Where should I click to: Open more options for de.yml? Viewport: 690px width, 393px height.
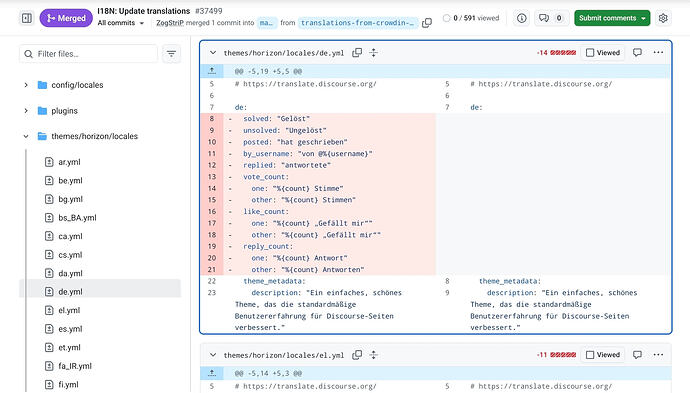click(x=658, y=53)
